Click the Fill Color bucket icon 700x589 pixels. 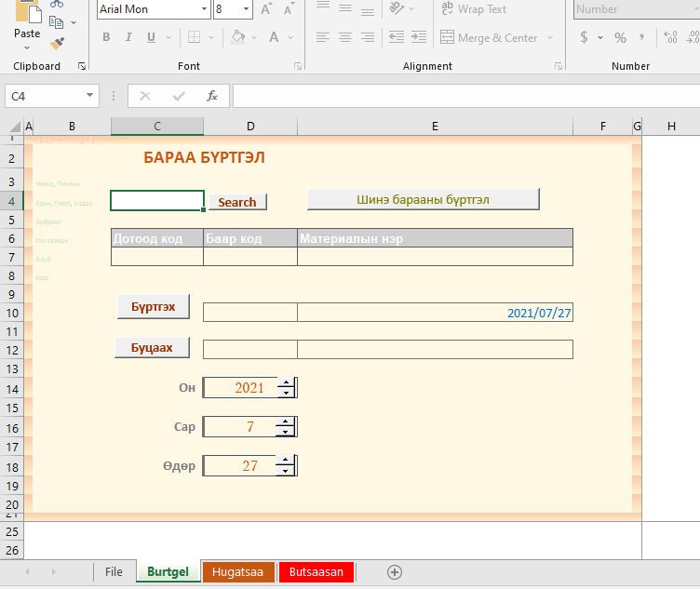pos(237,37)
